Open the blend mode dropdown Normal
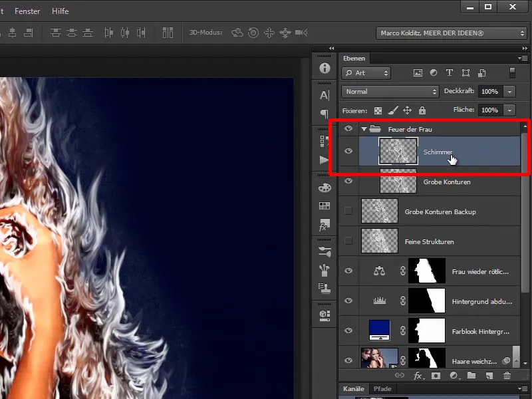 [390, 92]
